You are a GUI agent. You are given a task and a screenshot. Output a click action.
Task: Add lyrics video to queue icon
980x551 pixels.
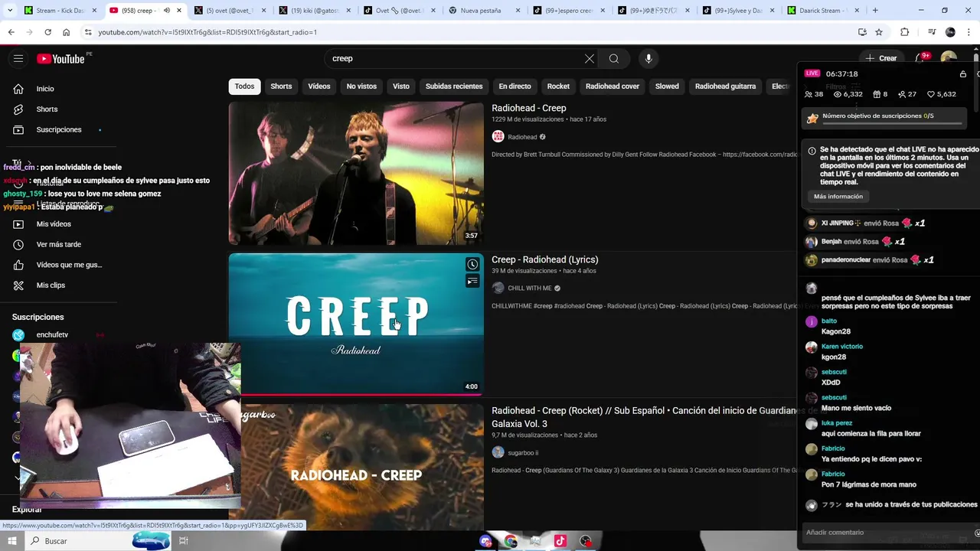(x=472, y=282)
